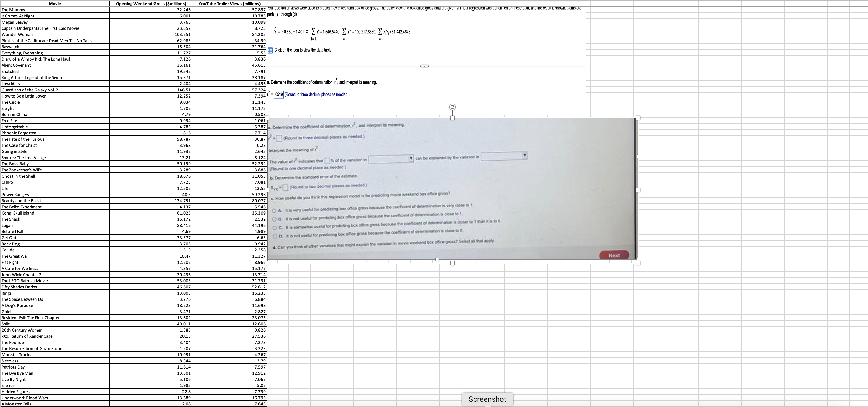Click the ellipsis divider pill button
Image resolution: width=868 pixels, height=407 pixels.
tap(424, 66)
